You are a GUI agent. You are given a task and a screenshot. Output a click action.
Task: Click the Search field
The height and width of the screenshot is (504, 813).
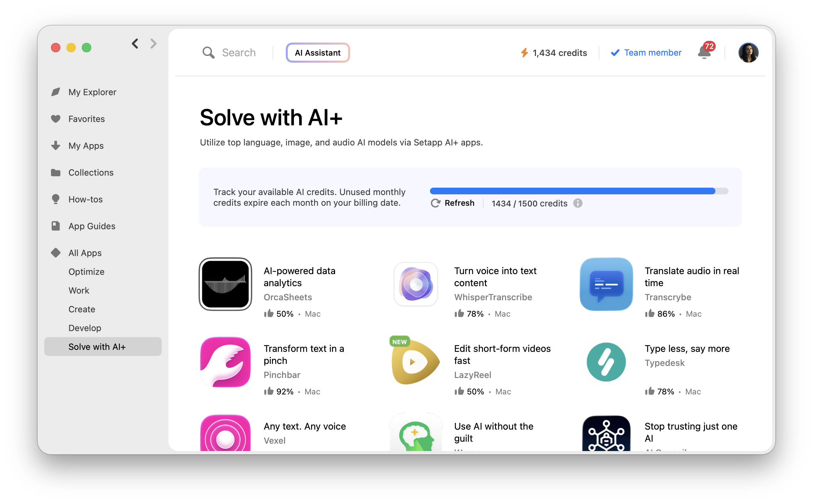coord(239,53)
